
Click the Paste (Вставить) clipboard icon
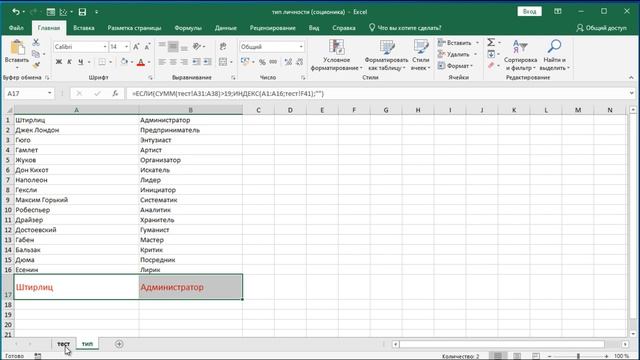[17, 48]
